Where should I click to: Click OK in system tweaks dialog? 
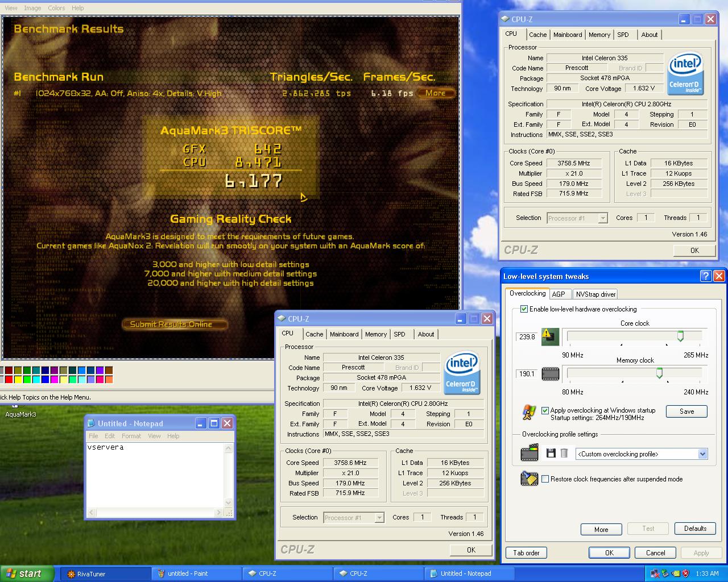pos(609,553)
